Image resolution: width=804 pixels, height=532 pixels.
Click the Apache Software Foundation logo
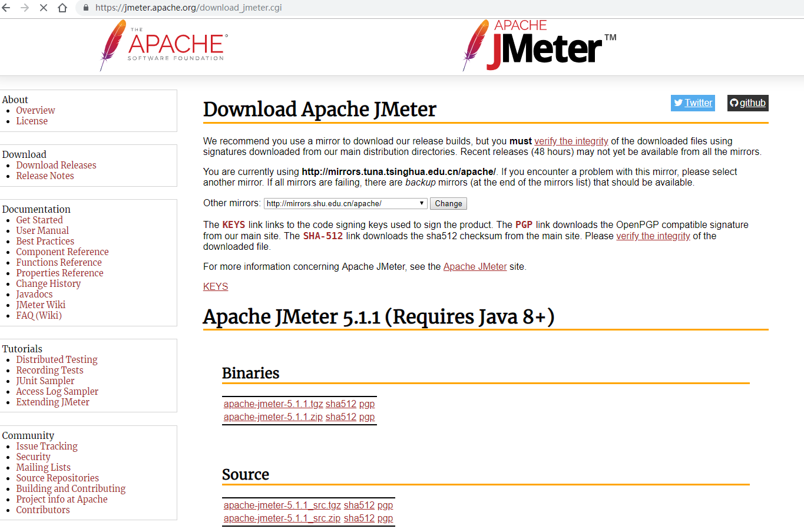point(164,45)
